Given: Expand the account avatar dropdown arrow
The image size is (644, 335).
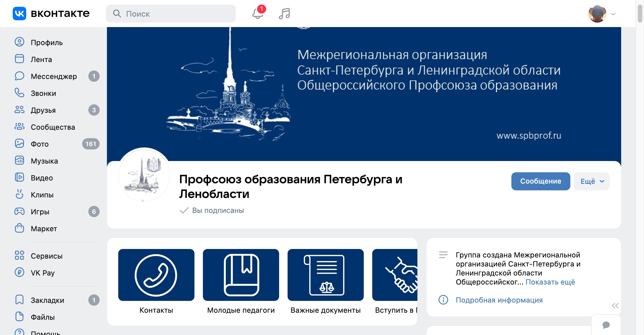Looking at the screenshot, I should click(x=613, y=14).
